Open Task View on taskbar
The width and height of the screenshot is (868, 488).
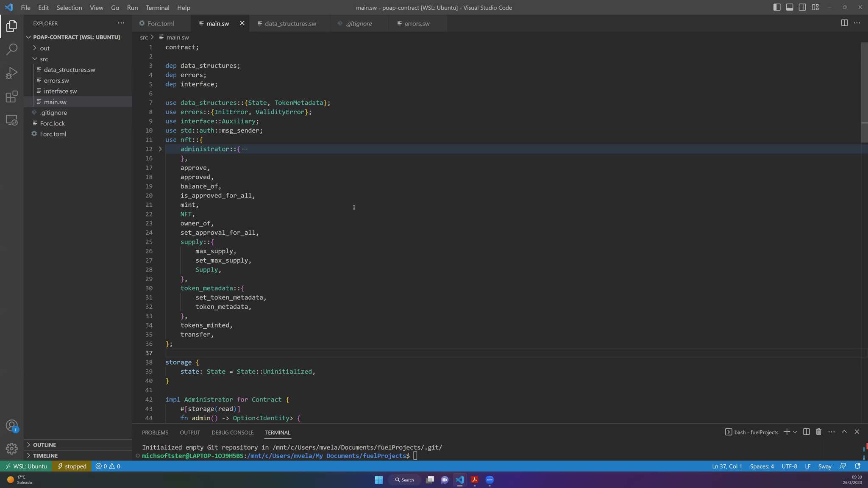(x=430, y=480)
